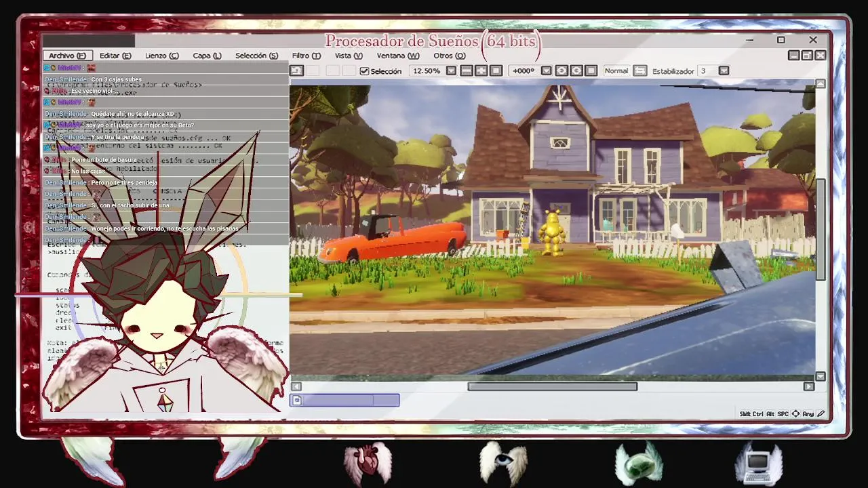Click the horizontal scroll left arrow
Viewport: 868px width, 488px height.
[296, 386]
